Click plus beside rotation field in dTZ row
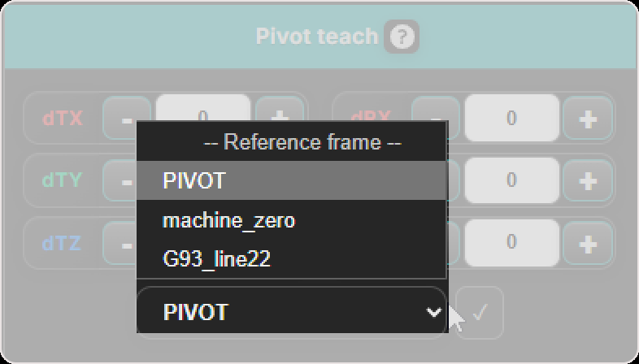Viewport: 639px width, 364px height. (x=588, y=243)
